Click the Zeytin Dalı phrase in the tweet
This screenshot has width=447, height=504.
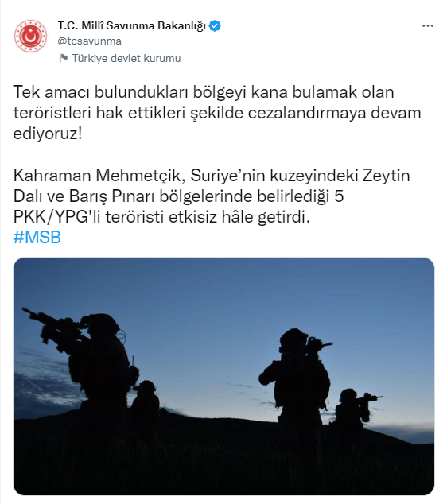(x=387, y=176)
